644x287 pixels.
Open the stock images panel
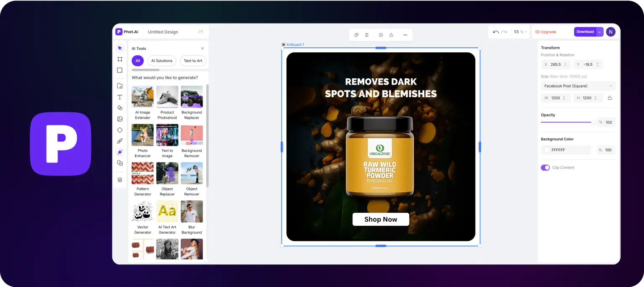pyautogui.click(x=119, y=119)
